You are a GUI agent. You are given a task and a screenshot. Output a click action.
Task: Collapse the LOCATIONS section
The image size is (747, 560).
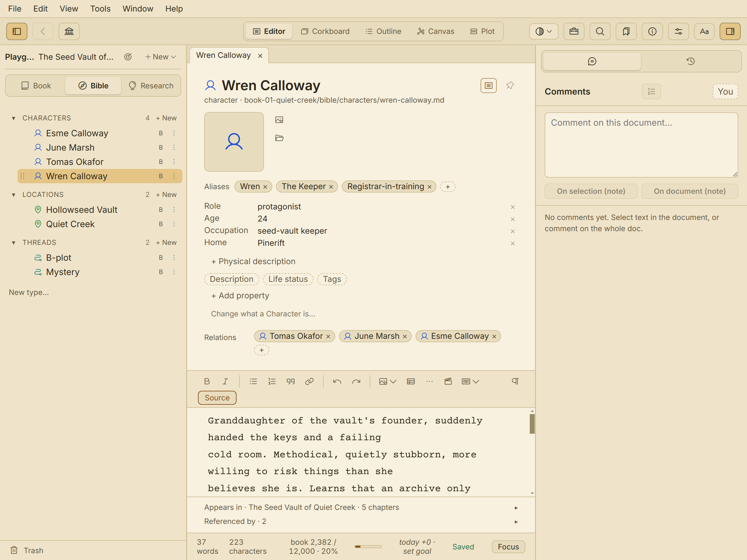[13, 195]
